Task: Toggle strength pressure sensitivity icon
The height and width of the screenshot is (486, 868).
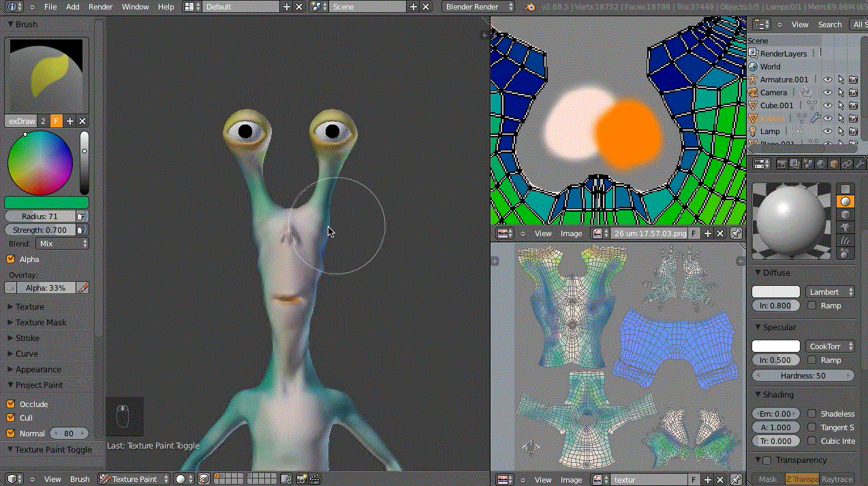Action: (x=82, y=230)
